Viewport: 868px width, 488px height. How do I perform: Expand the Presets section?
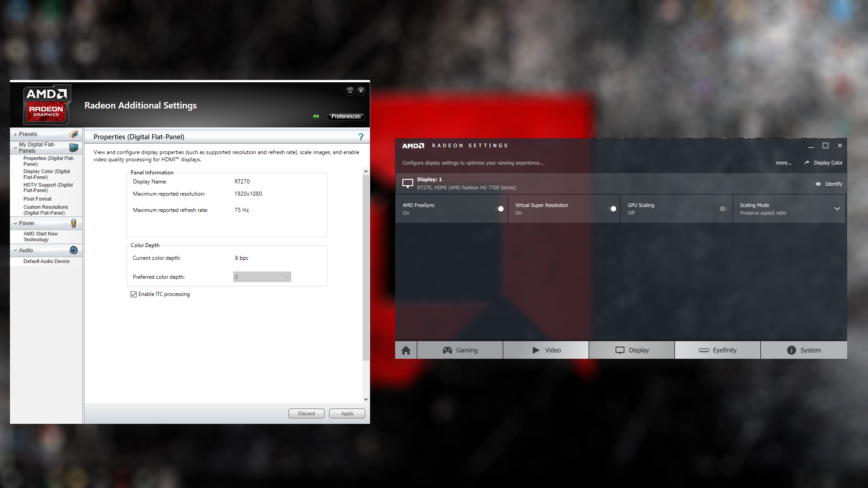point(15,134)
